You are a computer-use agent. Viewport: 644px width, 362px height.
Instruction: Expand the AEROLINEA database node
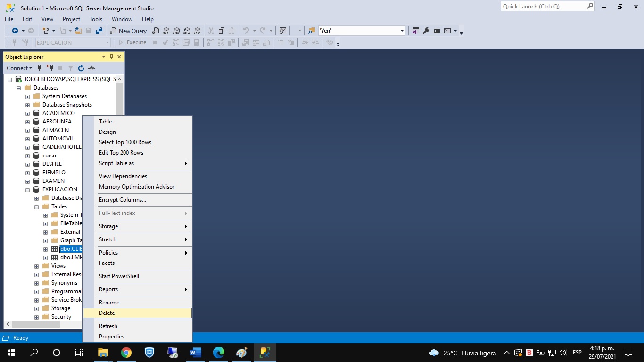pyautogui.click(x=27, y=122)
